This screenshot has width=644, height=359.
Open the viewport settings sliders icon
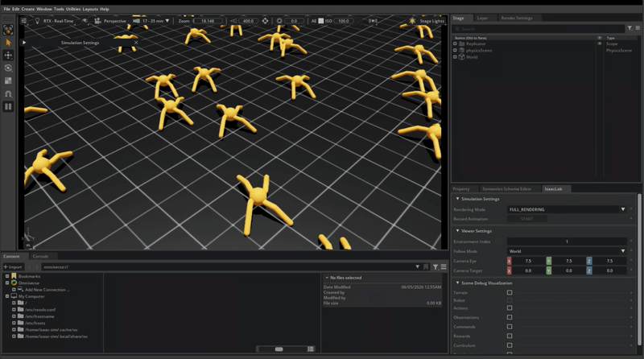[24, 21]
